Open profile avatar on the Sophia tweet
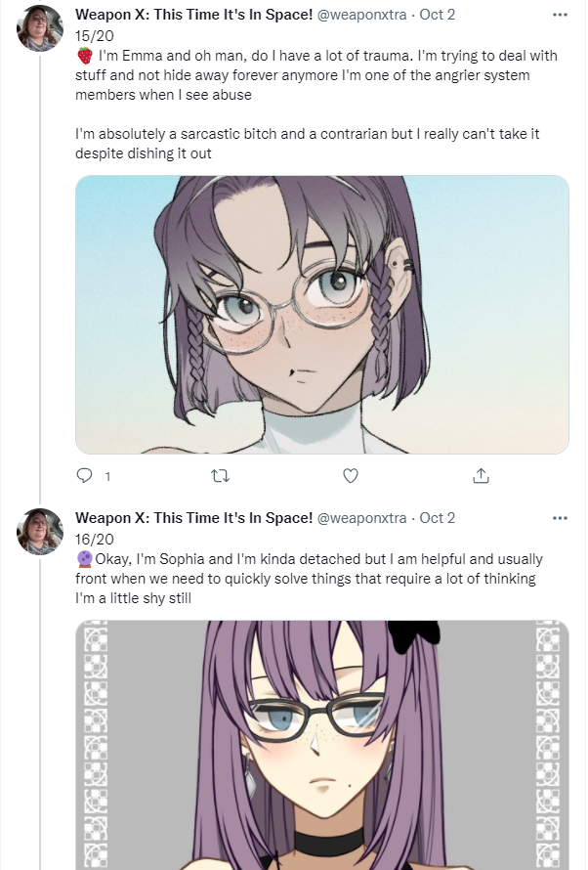 click(40, 532)
